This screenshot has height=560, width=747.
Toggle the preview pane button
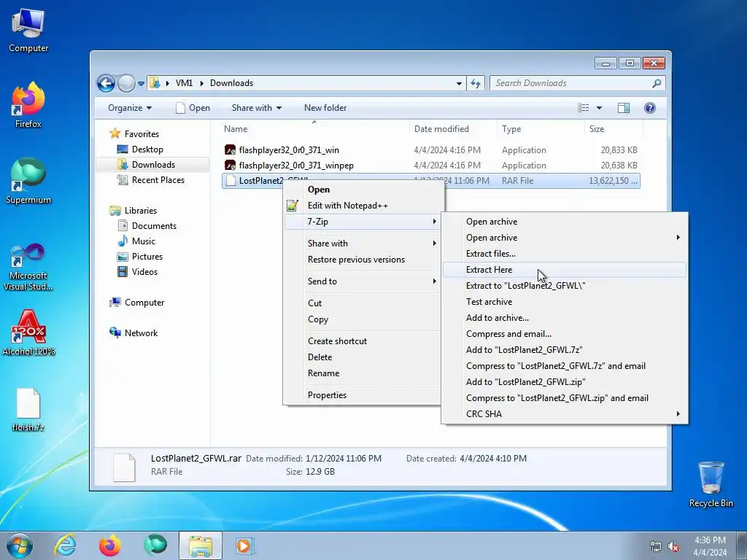point(623,108)
